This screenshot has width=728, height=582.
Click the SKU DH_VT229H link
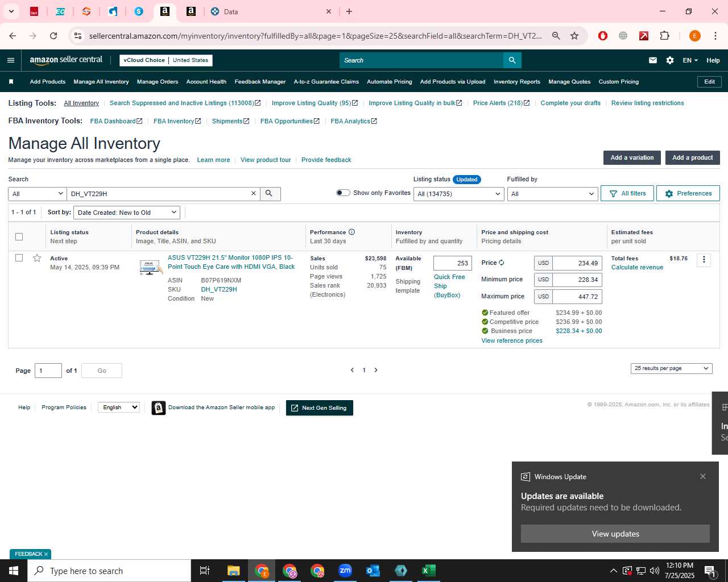[219, 289]
